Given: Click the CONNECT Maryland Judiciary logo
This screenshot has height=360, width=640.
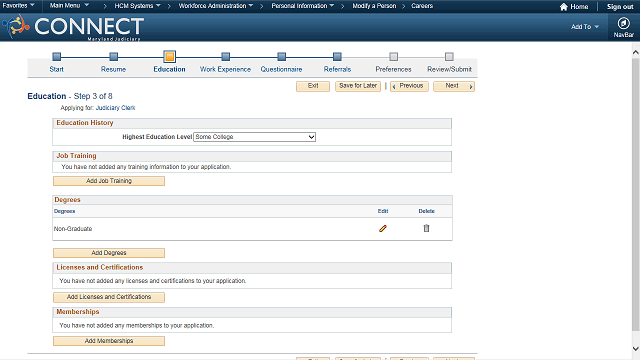Looking at the screenshot, I should point(73,27).
